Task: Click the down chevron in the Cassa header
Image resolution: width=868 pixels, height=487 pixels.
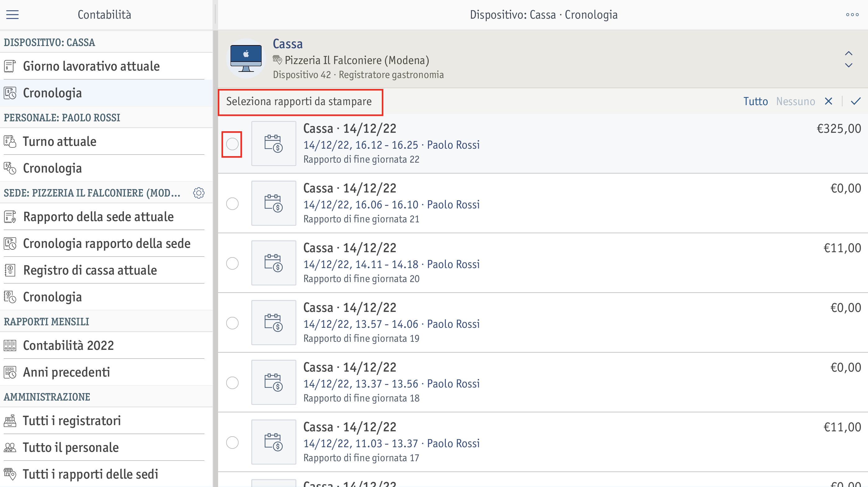Action: (x=848, y=65)
